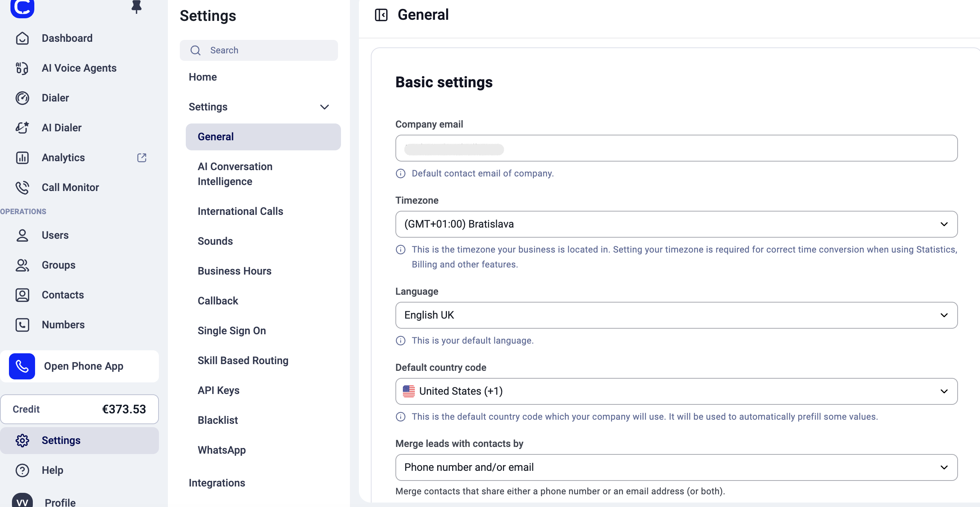Open the Users person icon

(x=22, y=235)
